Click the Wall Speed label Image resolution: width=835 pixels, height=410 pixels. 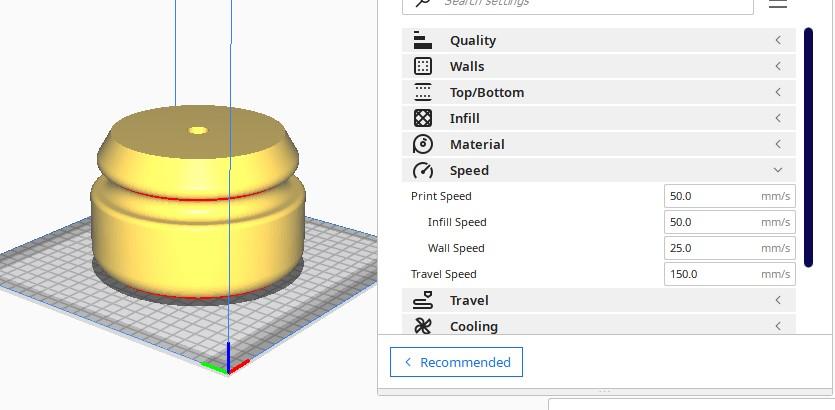tap(456, 248)
